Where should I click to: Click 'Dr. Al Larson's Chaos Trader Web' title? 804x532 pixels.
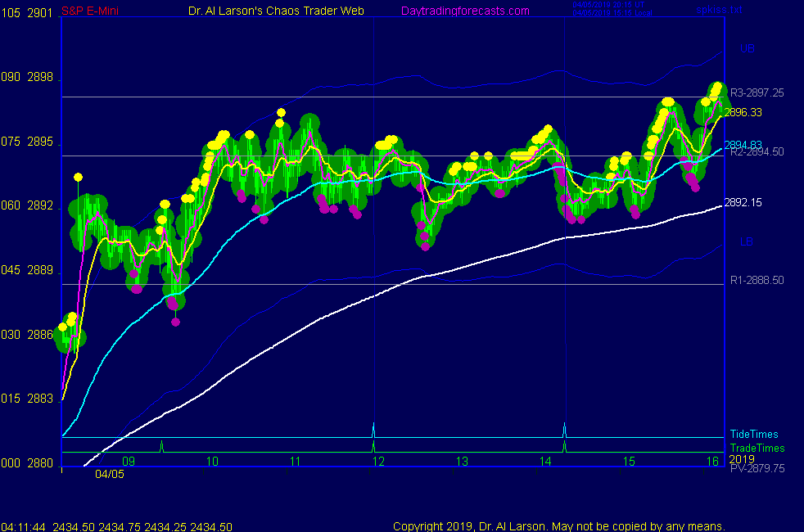[x=276, y=11]
